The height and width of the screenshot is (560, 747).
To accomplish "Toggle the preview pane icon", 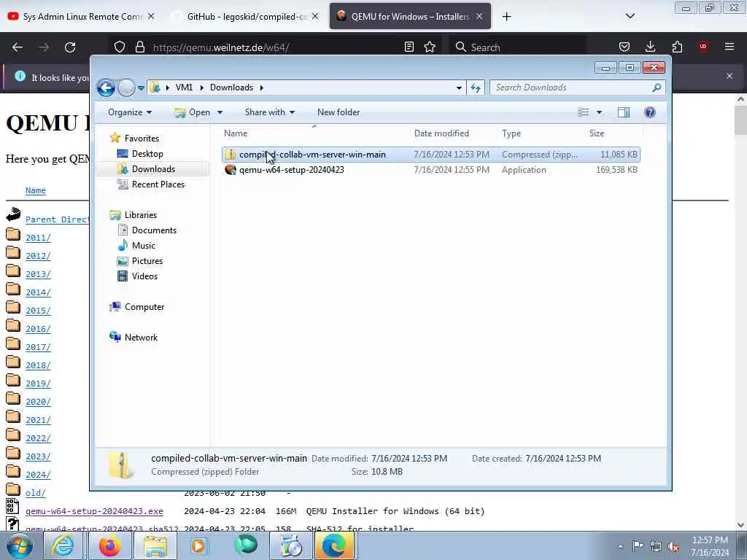I will 624,112.
